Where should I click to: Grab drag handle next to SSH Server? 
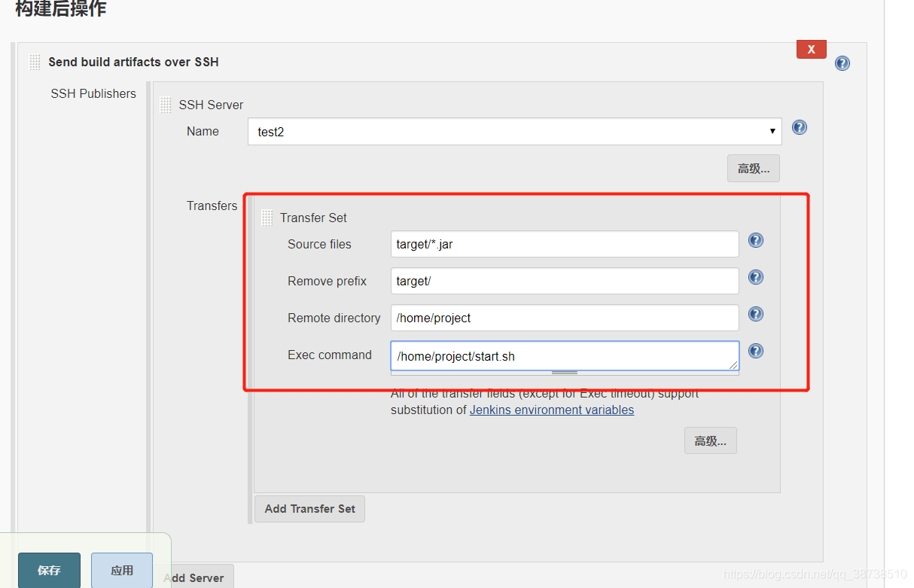pyautogui.click(x=166, y=105)
